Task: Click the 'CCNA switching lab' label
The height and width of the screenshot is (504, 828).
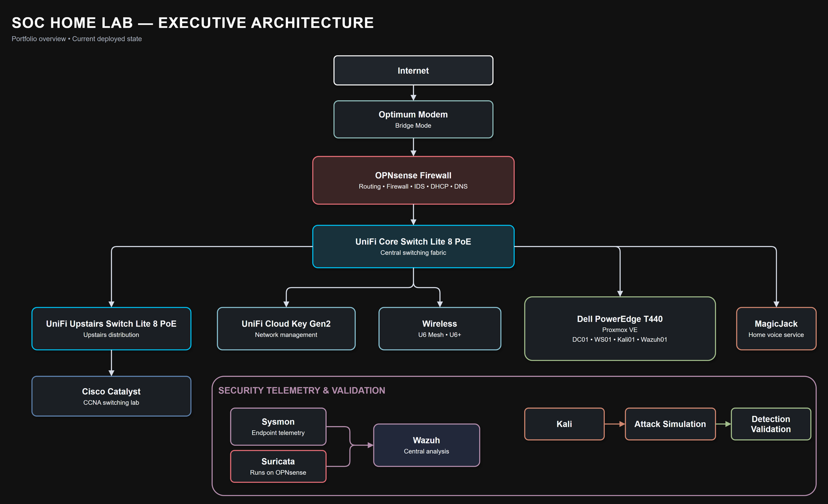Action: click(x=111, y=403)
